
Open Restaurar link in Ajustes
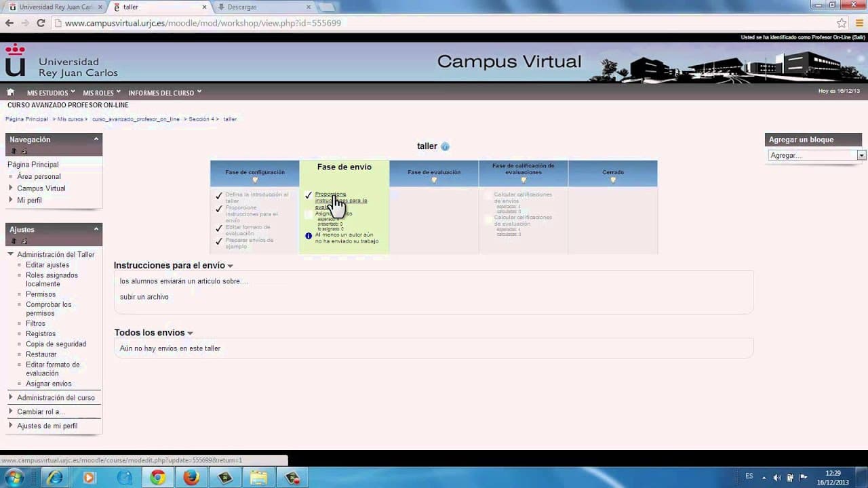pos(41,354)
